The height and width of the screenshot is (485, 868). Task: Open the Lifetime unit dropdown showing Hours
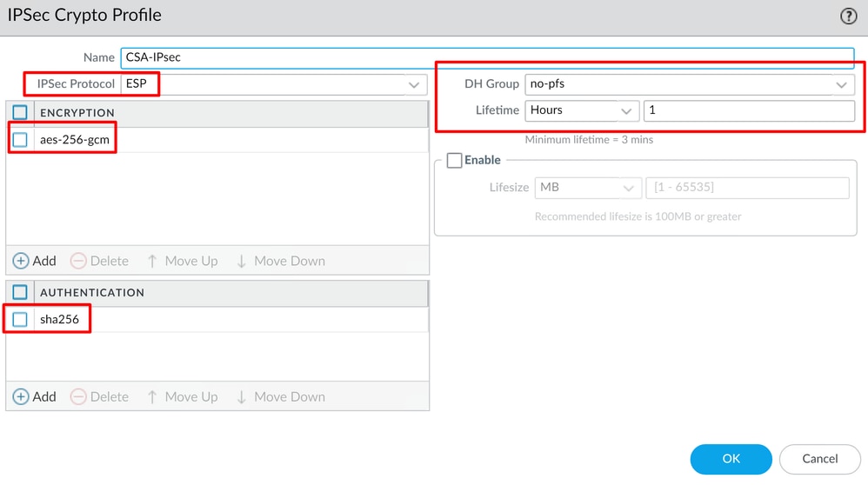[582, 110]
